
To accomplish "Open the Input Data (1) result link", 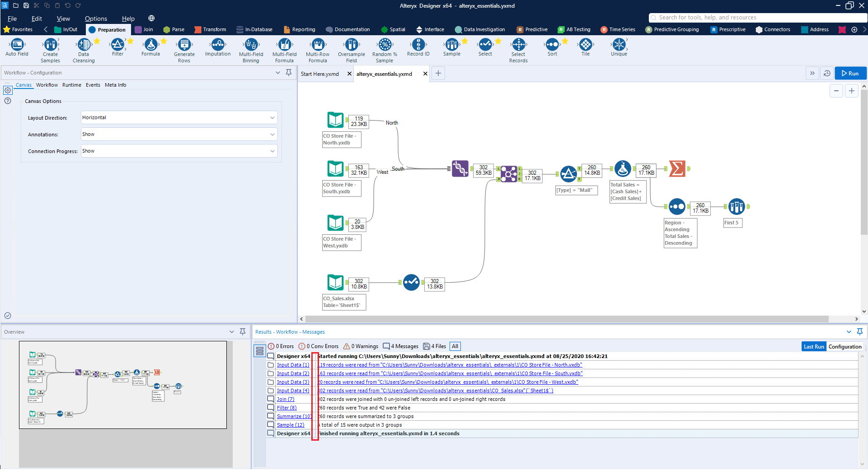I will coord(293,365).
